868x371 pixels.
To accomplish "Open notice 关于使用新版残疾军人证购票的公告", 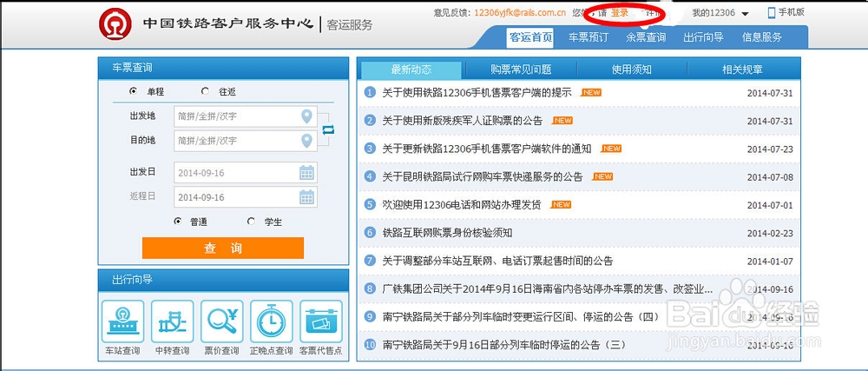I will (463, 121).
